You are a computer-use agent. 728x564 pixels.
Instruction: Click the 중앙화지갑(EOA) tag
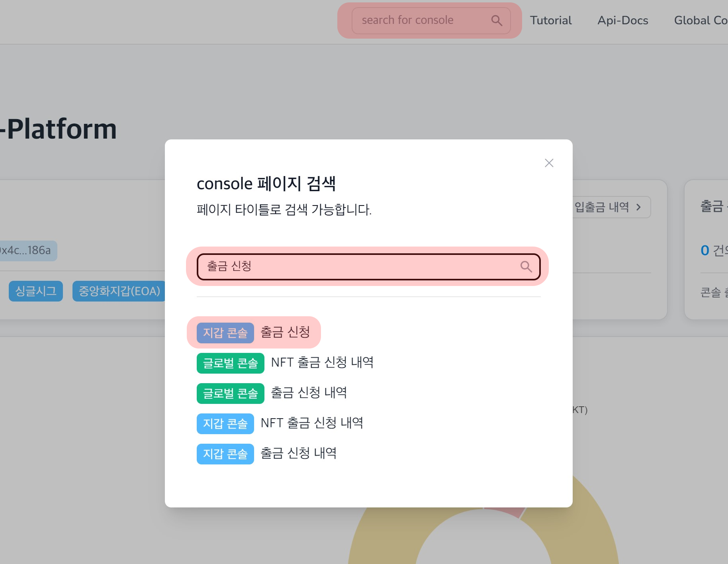click(x=119, y=291)
